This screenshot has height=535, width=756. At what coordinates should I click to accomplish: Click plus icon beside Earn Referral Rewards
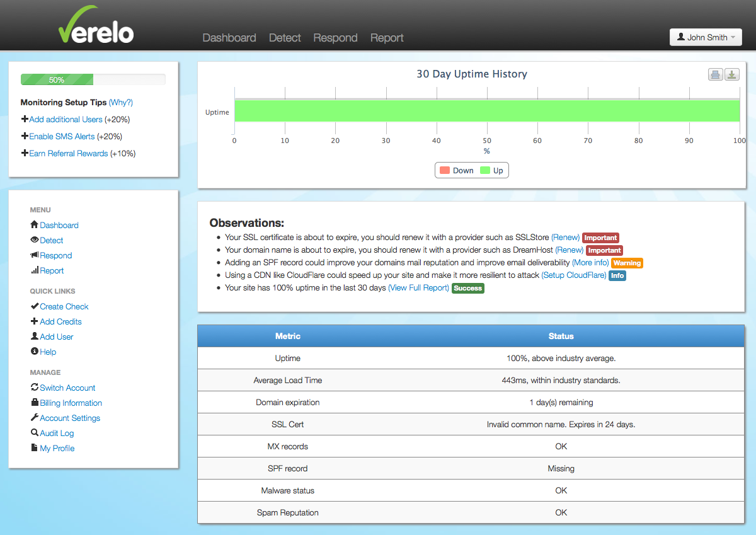[x=25, y=153]
